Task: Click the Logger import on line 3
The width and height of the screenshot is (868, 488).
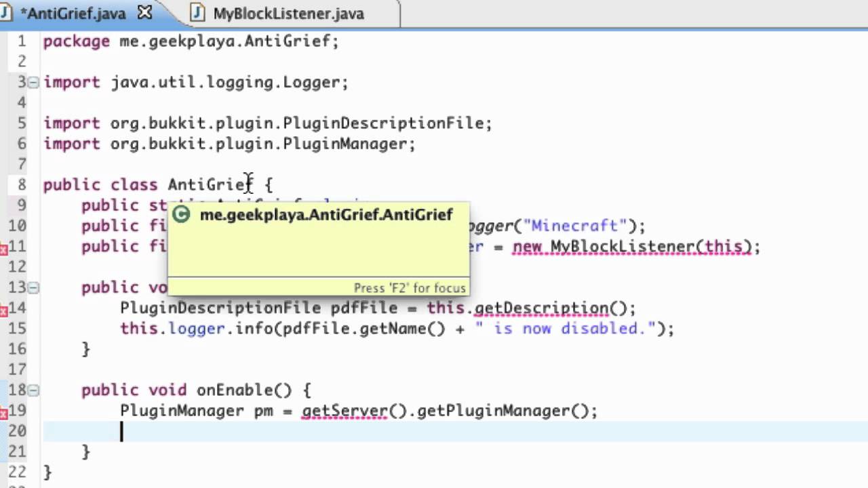Action: [196, 82]
